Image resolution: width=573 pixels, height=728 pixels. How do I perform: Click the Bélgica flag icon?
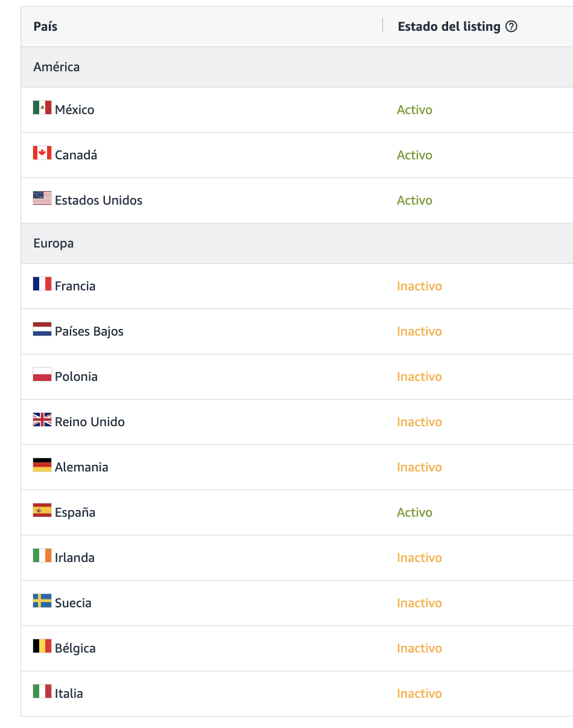(x=42, y=647)
